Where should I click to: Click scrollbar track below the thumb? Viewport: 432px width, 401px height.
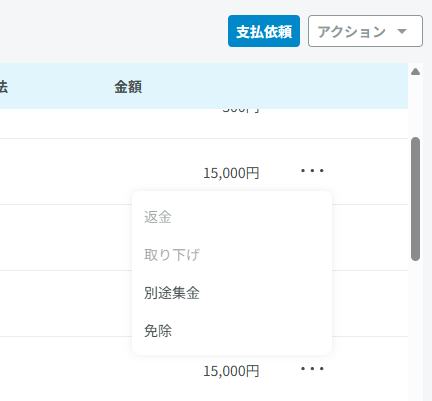(x=415, y=330)
